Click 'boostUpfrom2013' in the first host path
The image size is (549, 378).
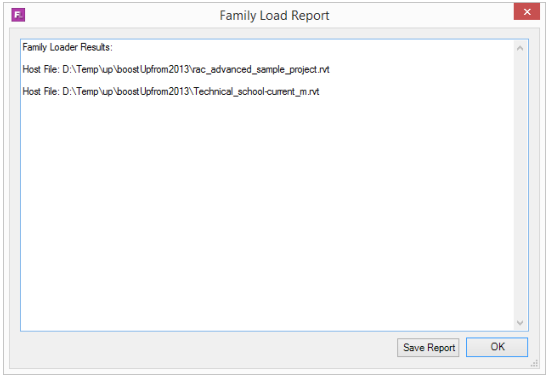153,70
